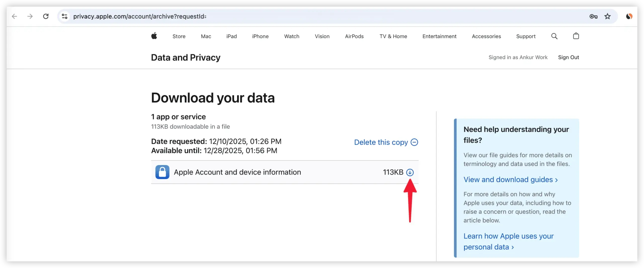Sign Out of the Apple account
Screen dimensions: 644x268
(569, 57)
